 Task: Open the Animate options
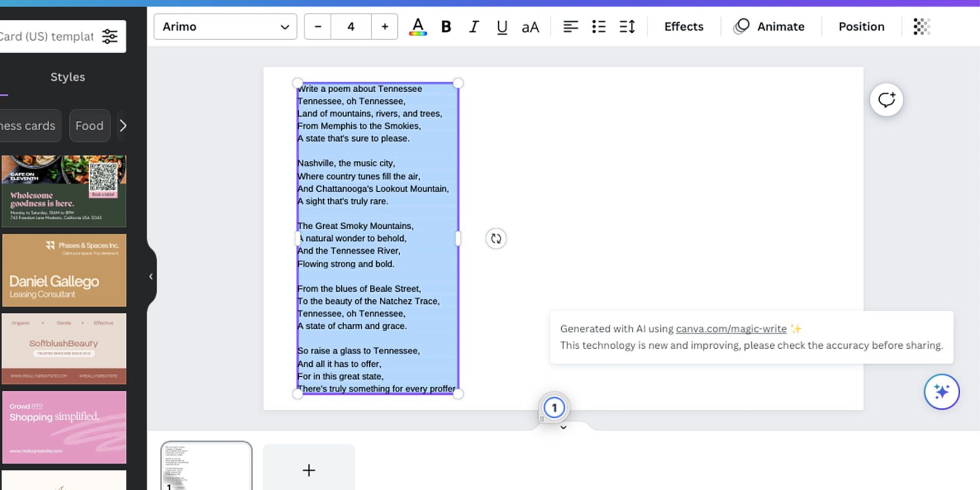tap(769, 27)
